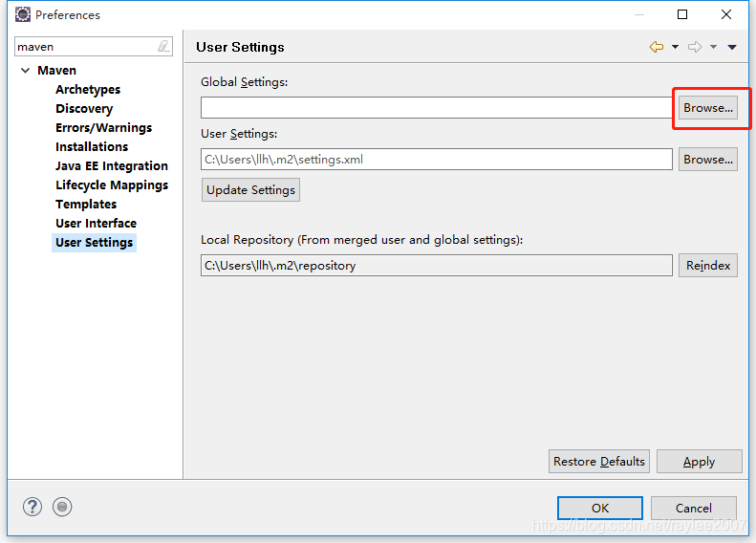The height and width of the screenshot is (543, 756).
Task: Click the back navigation arrow icon
Action: pyautogui.click(x=657, y=47)
